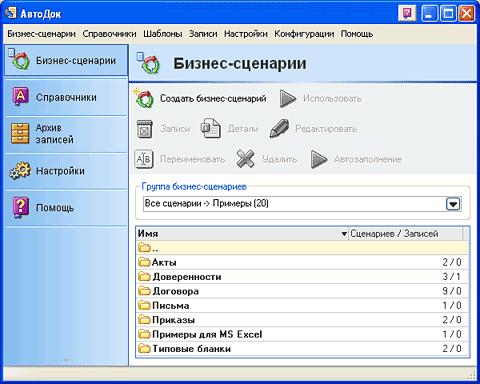This screenshot has width=480, height=384.
Task: Click the parent folder '..' icon
Action: (144, 248)
